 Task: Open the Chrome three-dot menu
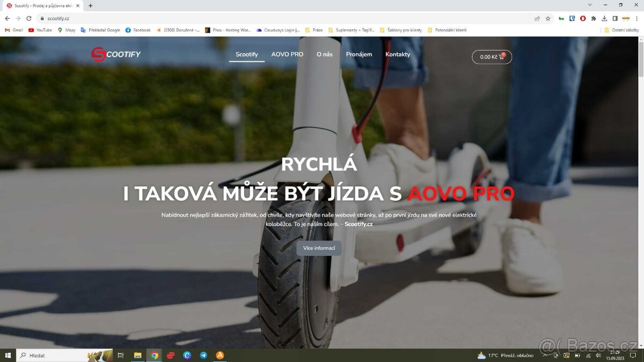(x=636, y=18)
